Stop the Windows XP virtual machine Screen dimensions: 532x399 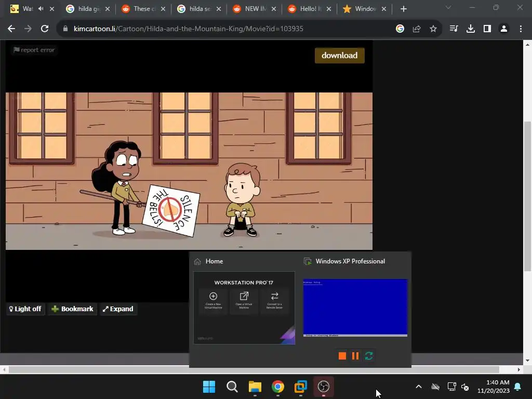coord(342,356)
